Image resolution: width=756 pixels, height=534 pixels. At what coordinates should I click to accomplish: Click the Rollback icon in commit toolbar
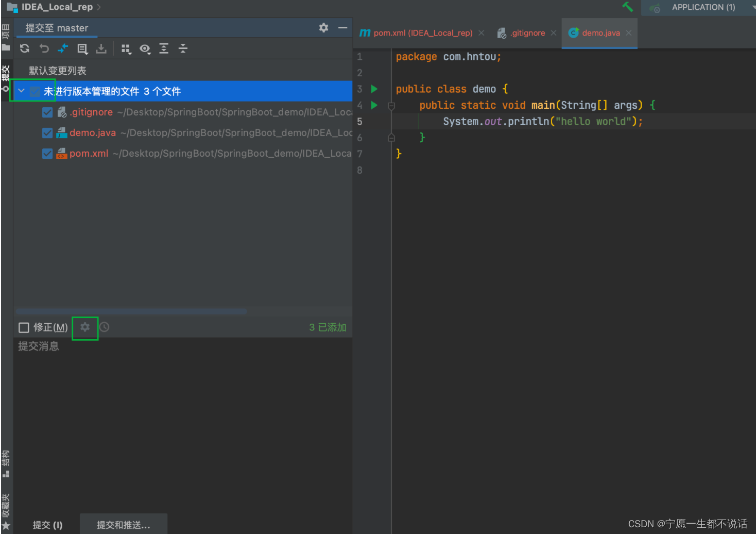coord(44,48)
